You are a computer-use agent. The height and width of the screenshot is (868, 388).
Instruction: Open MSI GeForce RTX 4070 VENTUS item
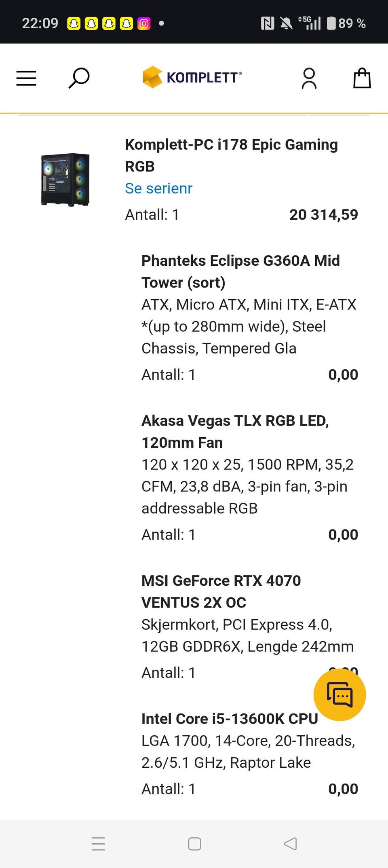point(221,591)
